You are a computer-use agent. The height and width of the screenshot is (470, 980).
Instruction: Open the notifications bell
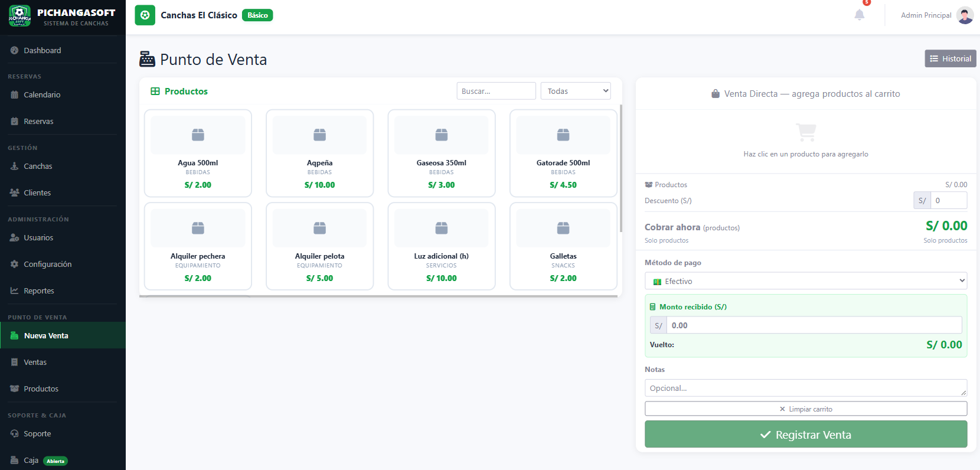click(860, 15)
